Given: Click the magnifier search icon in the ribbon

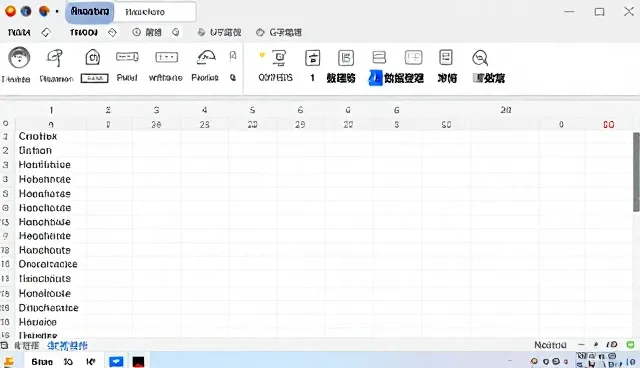Looking at the screenshot, I should click(480, 58).
